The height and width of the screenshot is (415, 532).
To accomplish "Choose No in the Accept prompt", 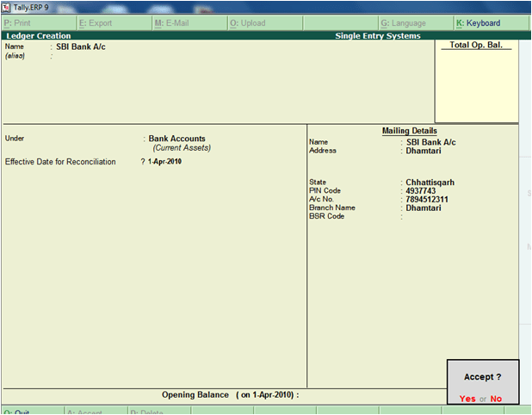I will [x=496, y=399].
